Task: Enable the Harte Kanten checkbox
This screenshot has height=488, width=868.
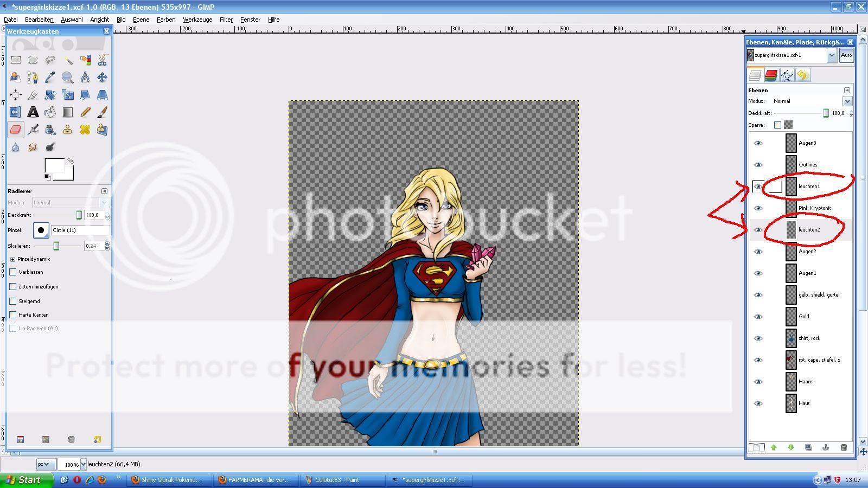Action: click(13, 314)
